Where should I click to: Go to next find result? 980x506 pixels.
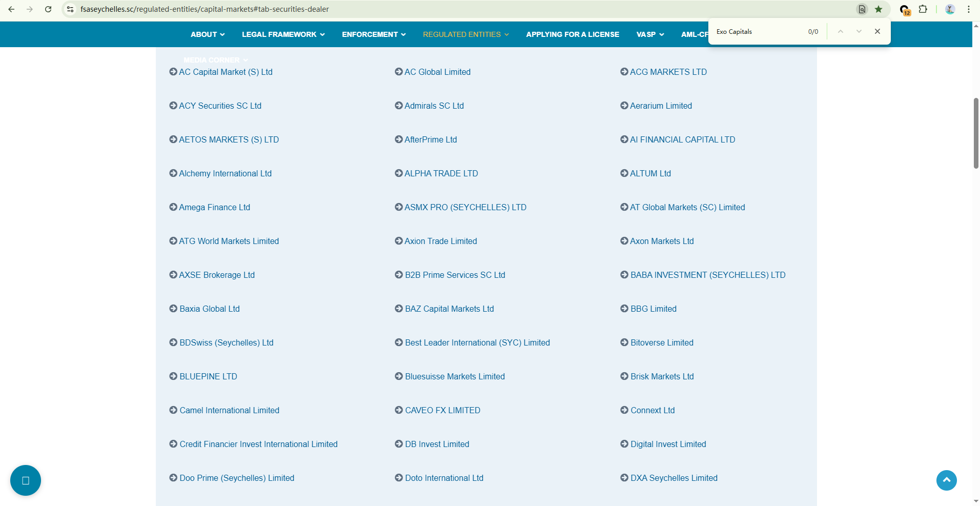(859, 31)
